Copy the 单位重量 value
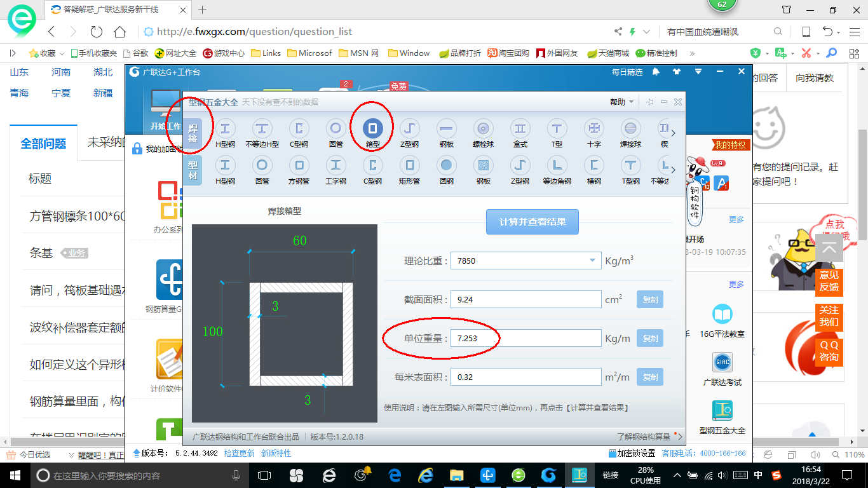Screen dimensions: 868x488 (x=650, y=338)
